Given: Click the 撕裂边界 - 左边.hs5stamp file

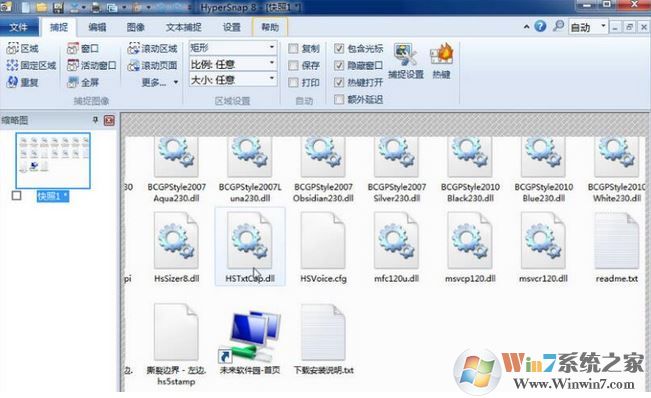Looking at the screenshot, I should (x=176, y=344).
